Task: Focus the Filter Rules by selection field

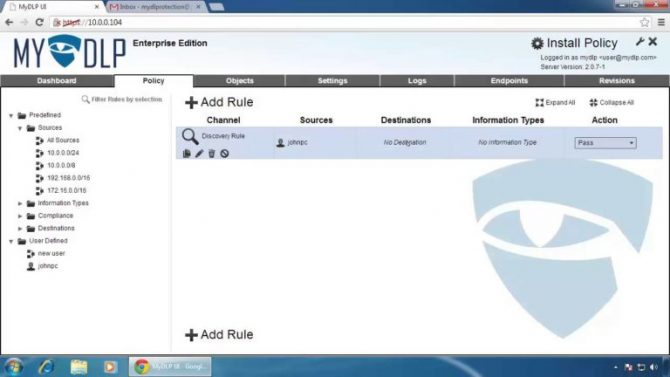Action: 122,99
